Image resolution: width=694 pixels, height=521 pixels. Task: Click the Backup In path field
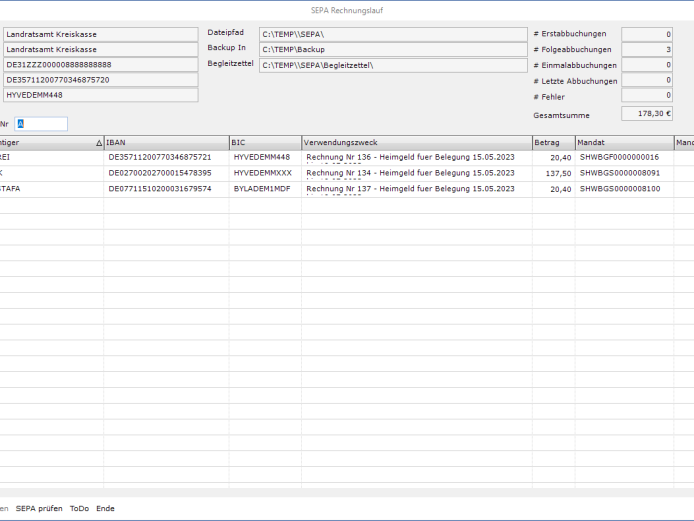pyautogui.click(x=392, y=49)
